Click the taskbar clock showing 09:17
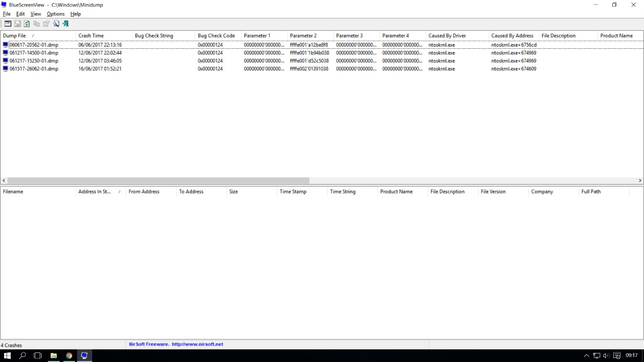 (x=631, y=355)
